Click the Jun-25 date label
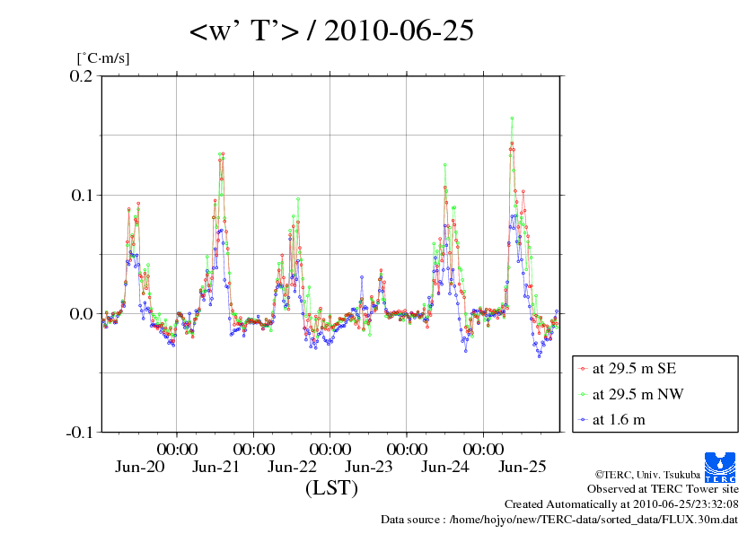The image size is (756, 534). 523,467
